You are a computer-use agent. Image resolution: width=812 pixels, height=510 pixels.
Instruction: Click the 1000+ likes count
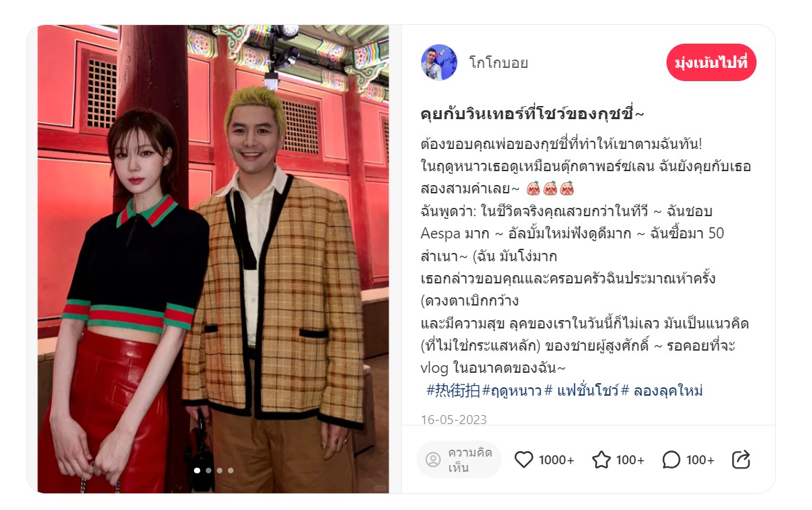pyautogui.click(x=556, y=460)
